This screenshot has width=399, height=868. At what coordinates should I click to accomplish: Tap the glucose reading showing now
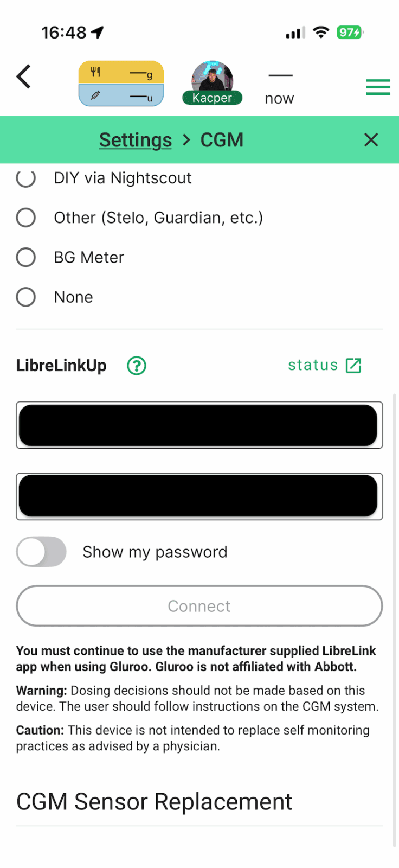click(280, 88)
